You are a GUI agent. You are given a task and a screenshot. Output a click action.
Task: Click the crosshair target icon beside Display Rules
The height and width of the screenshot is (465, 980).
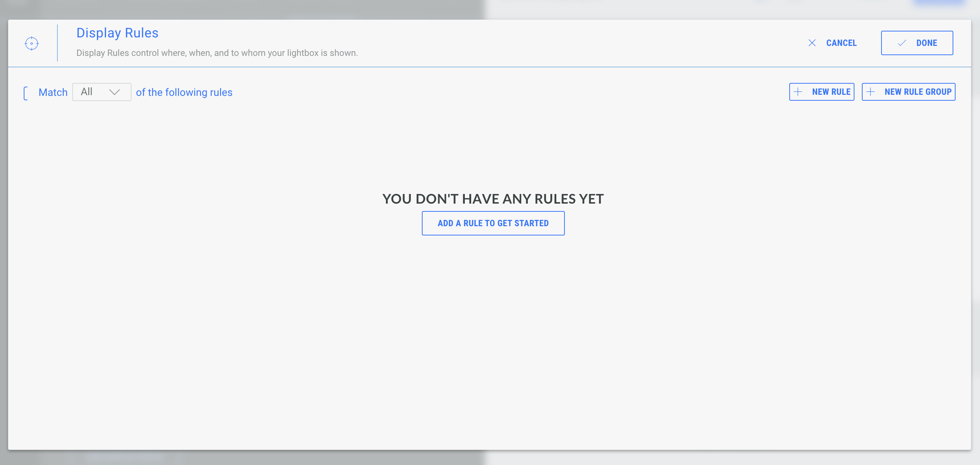coord(31,43)
